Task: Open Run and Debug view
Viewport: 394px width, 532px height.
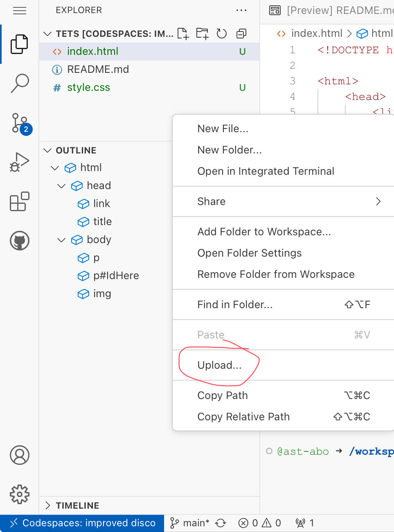Action: click(x=20, y=162)
